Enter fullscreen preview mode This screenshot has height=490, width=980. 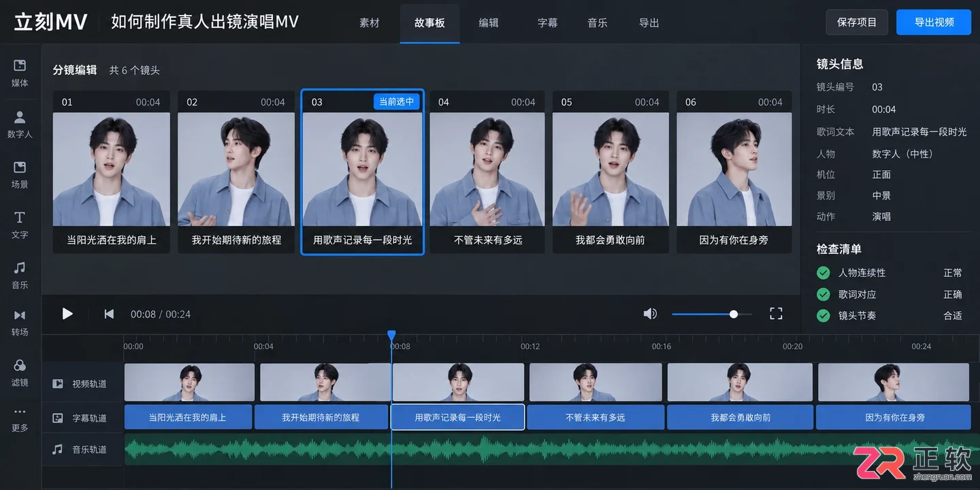(776, 314)
